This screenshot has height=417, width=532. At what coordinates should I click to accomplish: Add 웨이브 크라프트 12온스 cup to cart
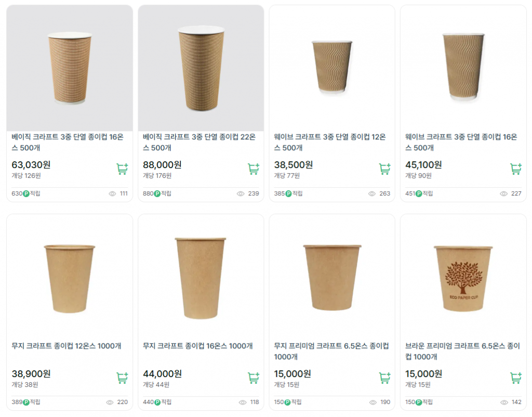(385, 169)
